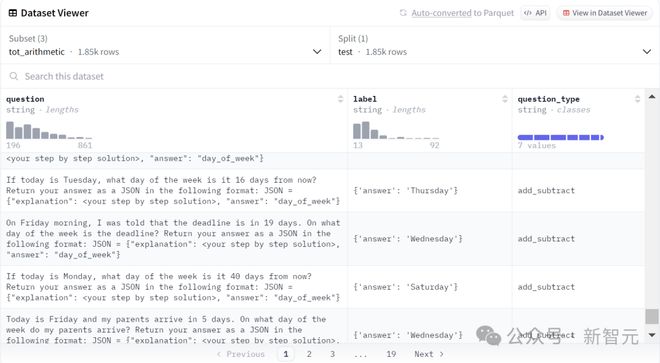Go to page 3 of results
This screenshot has height=363, width=660.
click(x=332, y=354)
